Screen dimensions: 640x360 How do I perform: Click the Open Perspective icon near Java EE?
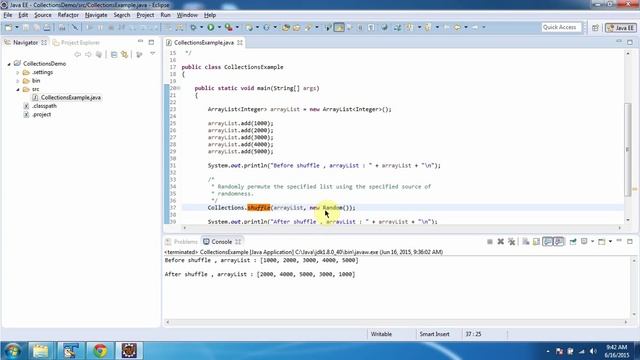click(x=595, y=27)
